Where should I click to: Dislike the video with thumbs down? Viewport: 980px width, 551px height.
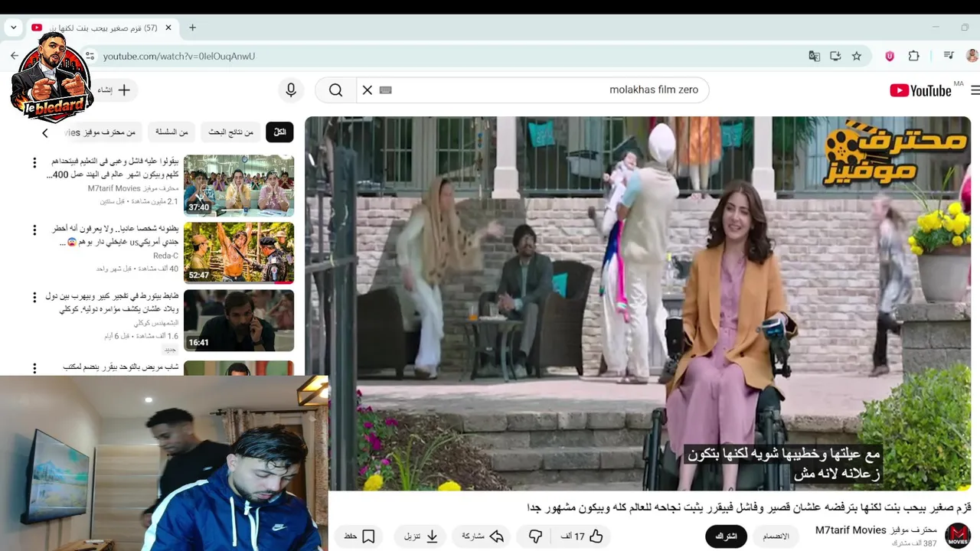[536, 536]
